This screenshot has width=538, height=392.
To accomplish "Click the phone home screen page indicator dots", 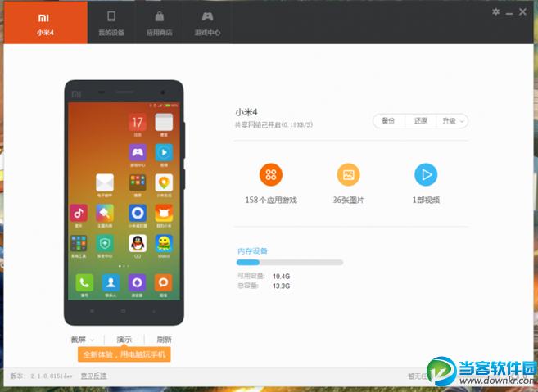I will point(124,266).
